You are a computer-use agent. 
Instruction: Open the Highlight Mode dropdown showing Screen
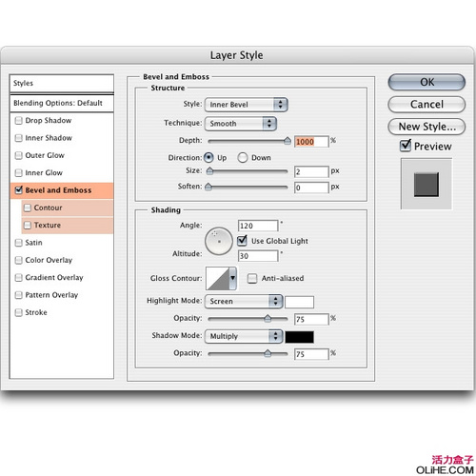click(244, 301)
